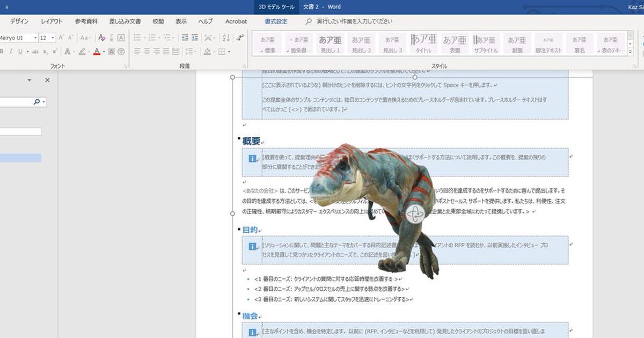Switch to the 表示 tab

pos(181,21)
